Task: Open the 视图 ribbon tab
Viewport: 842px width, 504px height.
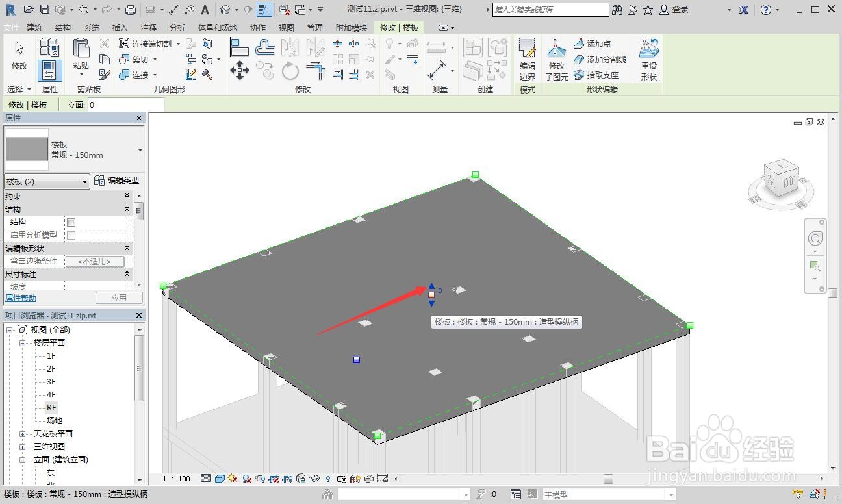Action: click(x=287, y=28)
